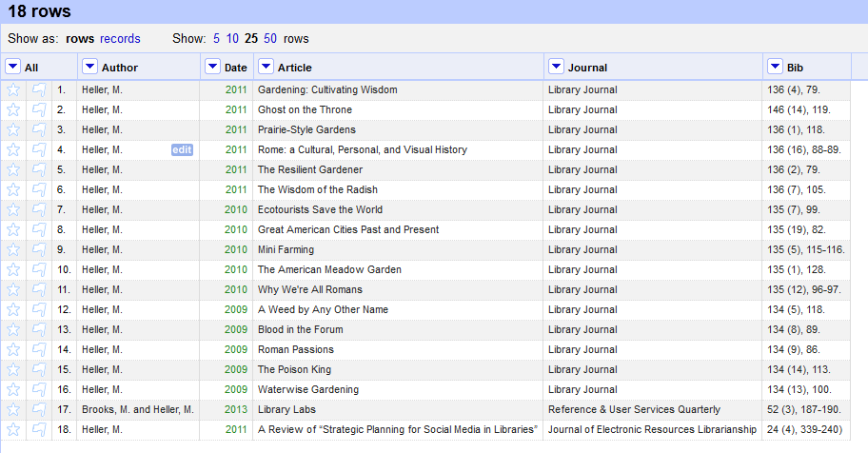The width and height of the screenshot is (868, 453).
Task: Open the Date column dropdown menu
Action: pos(212,67)
